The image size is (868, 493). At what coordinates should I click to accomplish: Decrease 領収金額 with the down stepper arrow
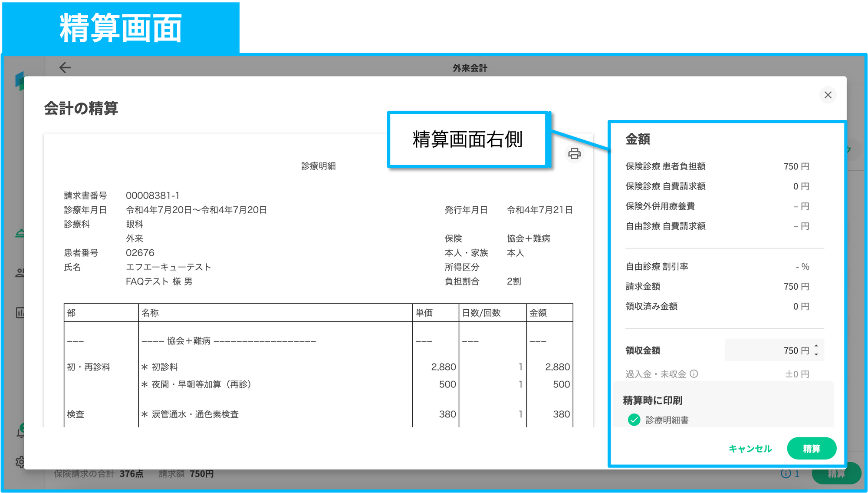pyautogui.click(x=816, y=354)
